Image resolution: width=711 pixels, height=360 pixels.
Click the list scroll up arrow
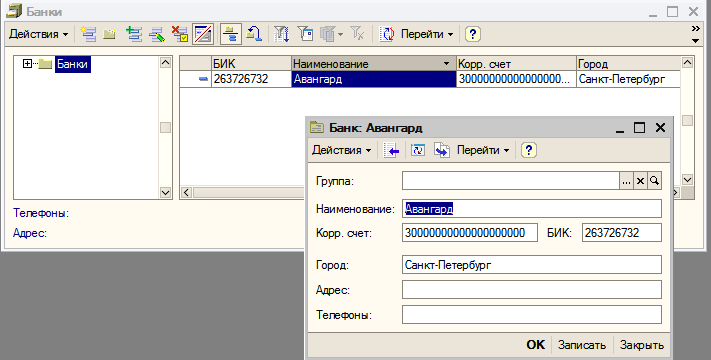tap(687, 63)
